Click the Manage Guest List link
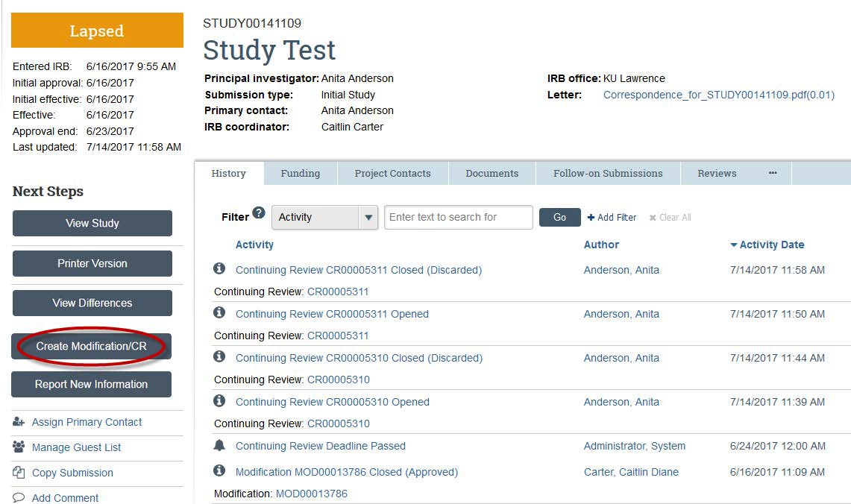This screenshot has height=504, width=851. [77, 447]
